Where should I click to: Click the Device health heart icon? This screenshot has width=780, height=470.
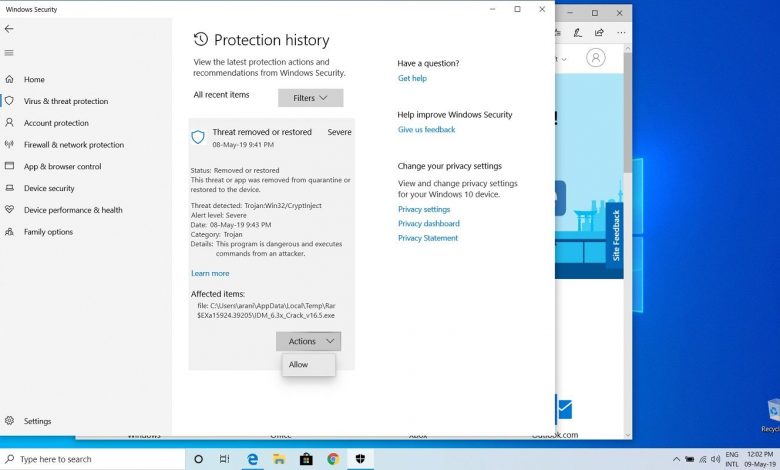click(9, 209)
